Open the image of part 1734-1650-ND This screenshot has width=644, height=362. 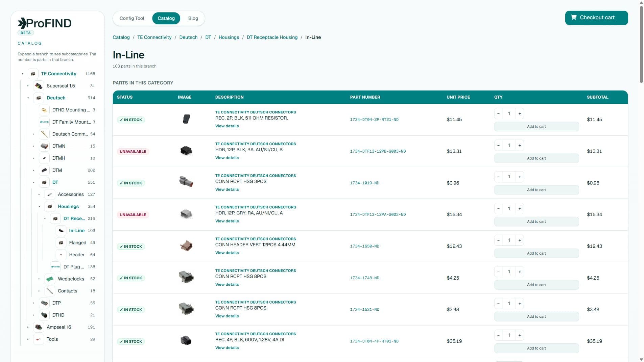pos(186,246)
